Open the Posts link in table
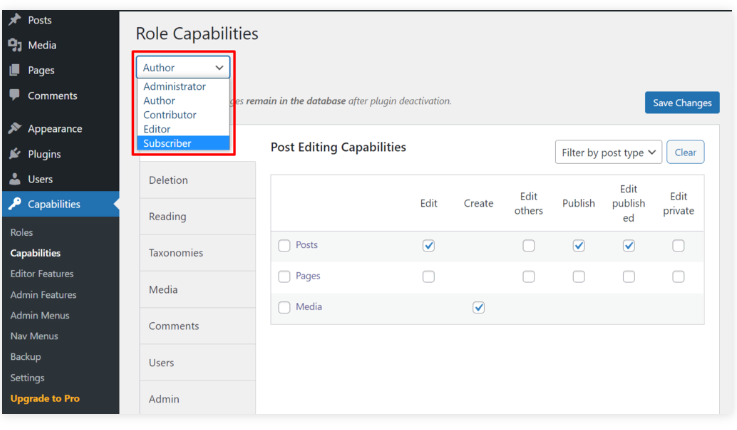 coord(306,245)
